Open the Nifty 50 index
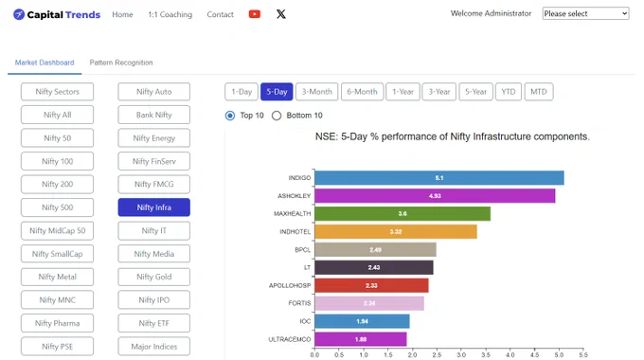The width and height of the screenshot is (644, 360). pos(57,138)
